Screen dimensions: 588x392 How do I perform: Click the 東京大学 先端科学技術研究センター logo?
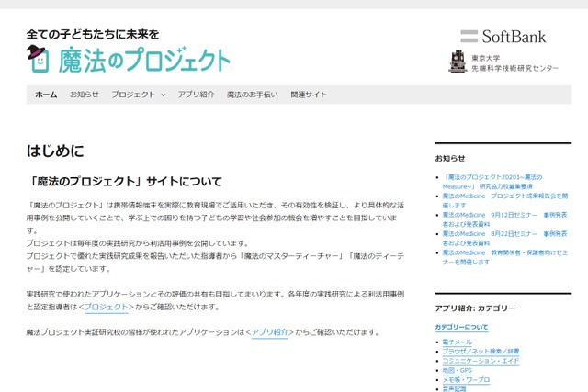[x=503, y=62]
